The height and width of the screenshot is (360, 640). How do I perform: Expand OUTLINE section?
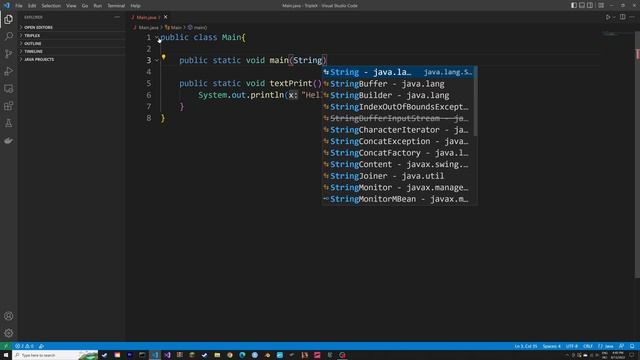point(71,43)
